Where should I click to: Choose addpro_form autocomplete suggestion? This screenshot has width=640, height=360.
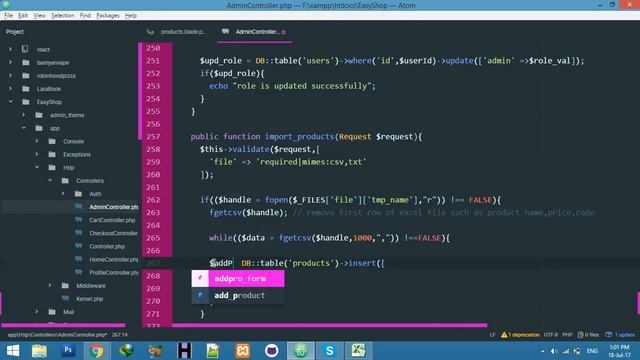click(x=238, y=278)
